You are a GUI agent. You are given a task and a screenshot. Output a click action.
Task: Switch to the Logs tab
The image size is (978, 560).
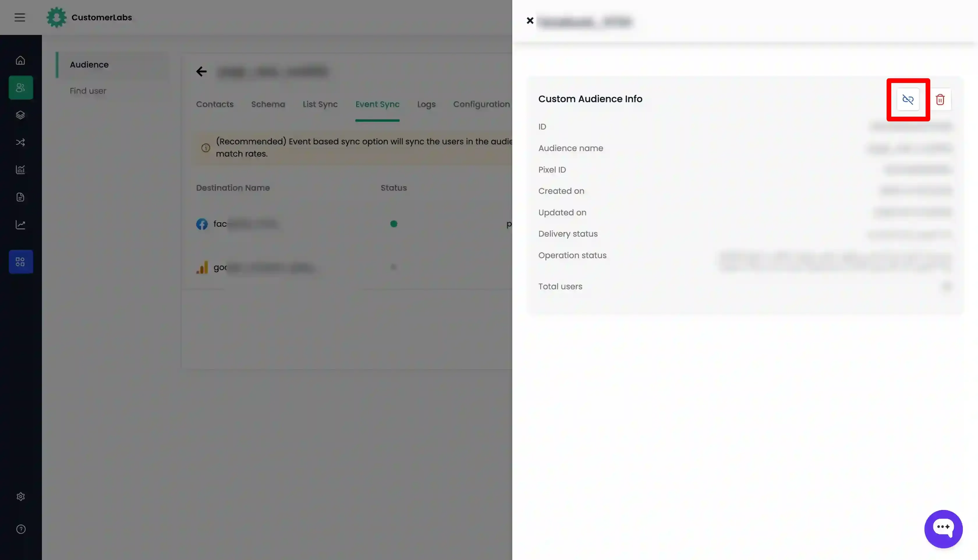click(426, 104)
